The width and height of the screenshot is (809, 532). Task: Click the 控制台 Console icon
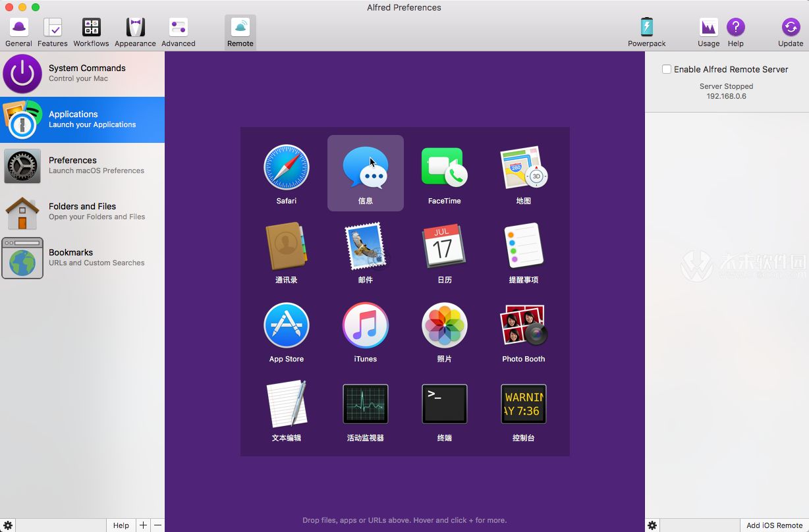[x=524, y=404]
